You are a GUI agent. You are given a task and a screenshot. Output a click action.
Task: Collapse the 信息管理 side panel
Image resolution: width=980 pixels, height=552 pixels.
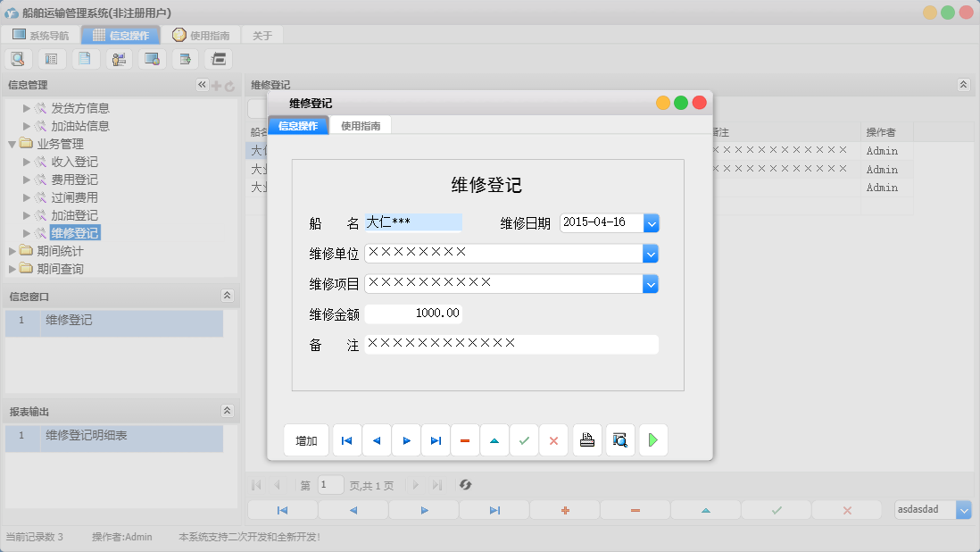(x=202, y=84)
